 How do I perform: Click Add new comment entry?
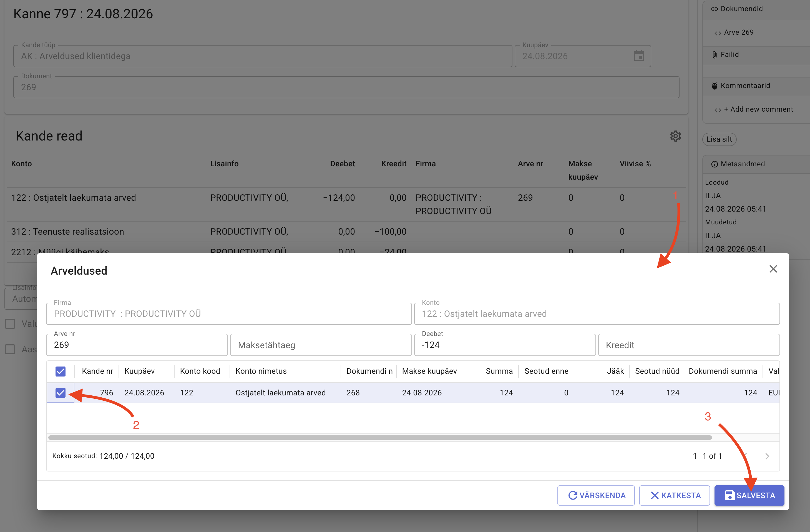click(758, 109)
